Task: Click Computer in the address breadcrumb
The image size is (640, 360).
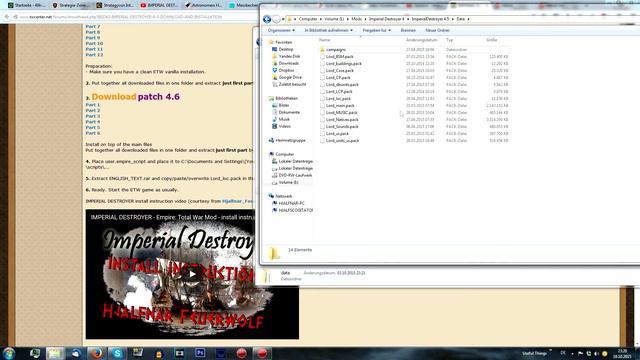Action: 308,19
